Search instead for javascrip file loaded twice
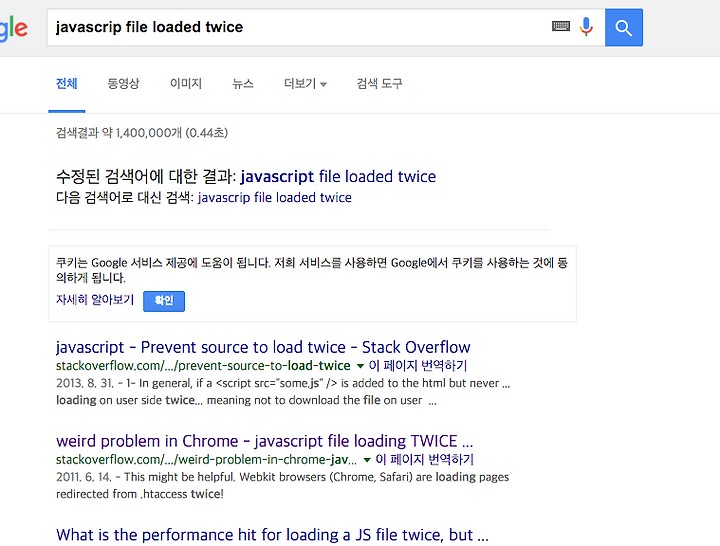 [275, 198]
